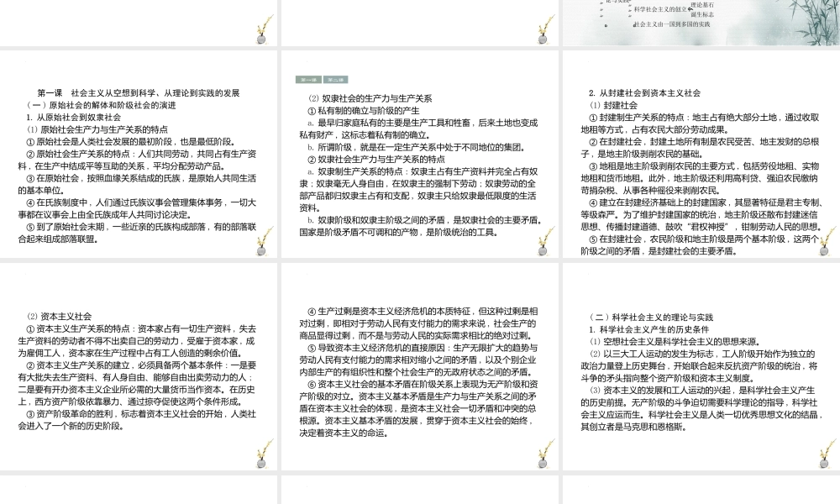Click the line '(1) 原始社会生产力与生产关系的特点'
Image resolution: width=840 pixels, height=504 pixels.
(97, 129)
